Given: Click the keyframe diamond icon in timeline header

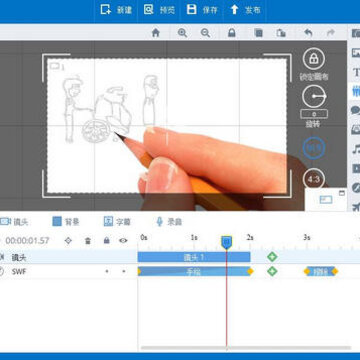Looking at the screenshot, I should click(68, 240).
